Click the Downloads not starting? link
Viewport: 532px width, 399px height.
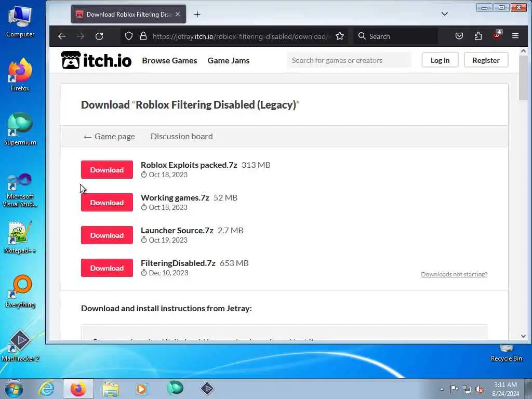coord(454,274)
